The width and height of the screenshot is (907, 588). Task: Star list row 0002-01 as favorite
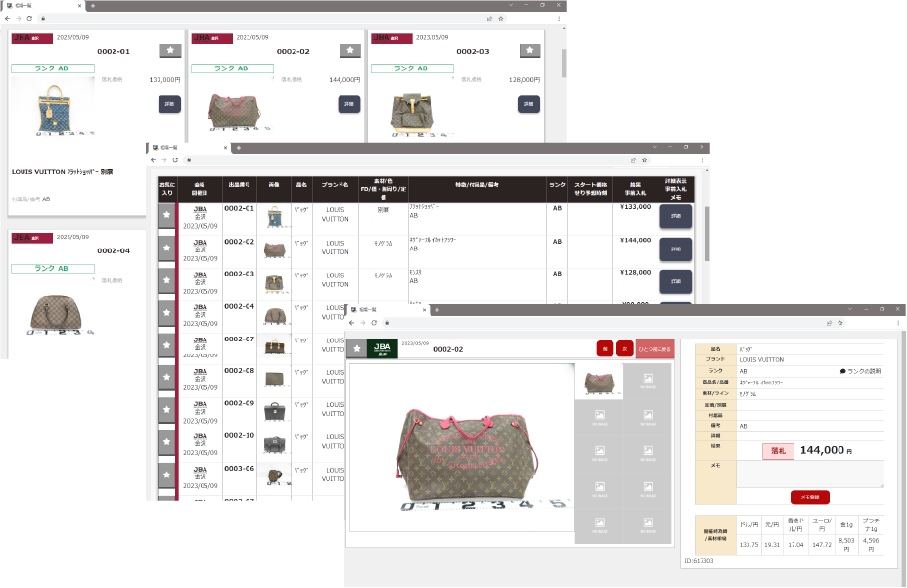point(166,215)
